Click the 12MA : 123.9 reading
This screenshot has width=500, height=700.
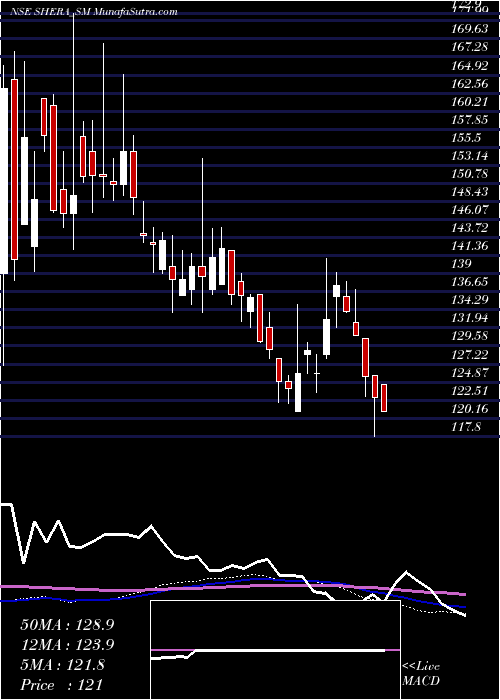pos(67,645)
